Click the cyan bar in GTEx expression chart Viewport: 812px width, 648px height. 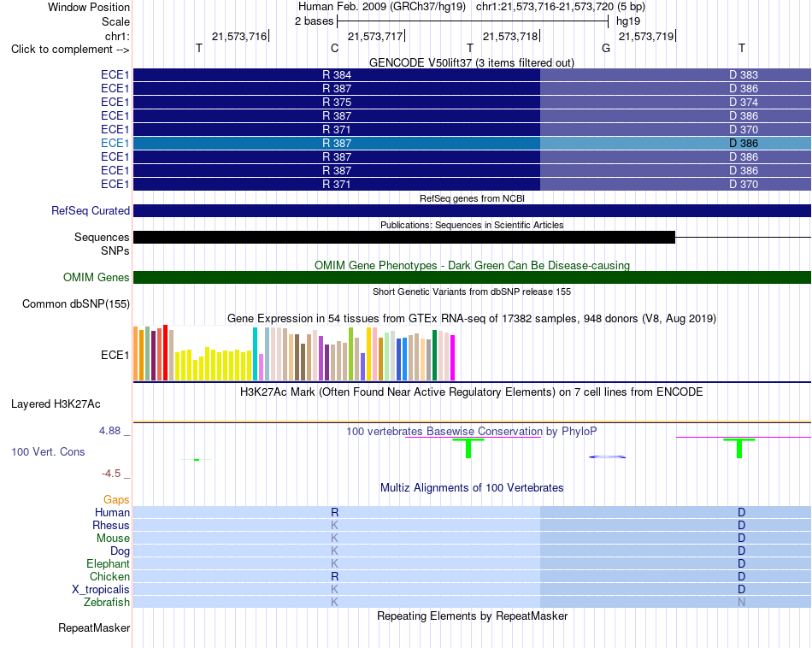point(255,354)
